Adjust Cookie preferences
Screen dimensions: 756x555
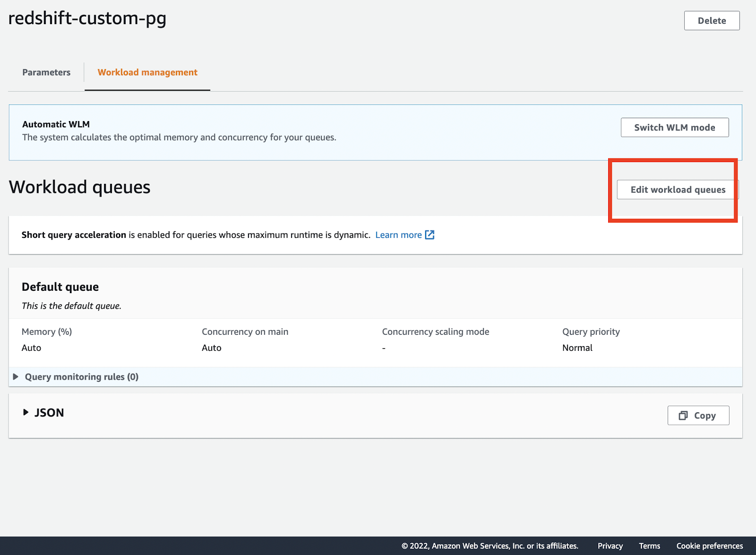click(710, 546)
